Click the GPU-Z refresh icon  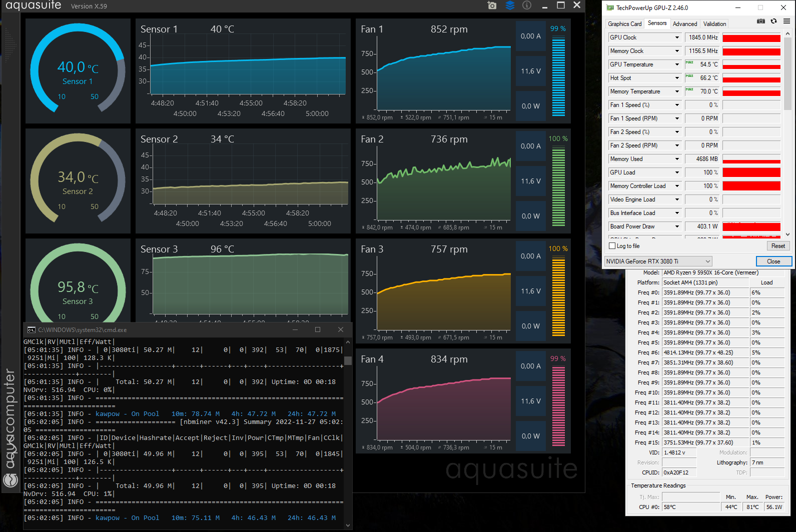(773, 21)
